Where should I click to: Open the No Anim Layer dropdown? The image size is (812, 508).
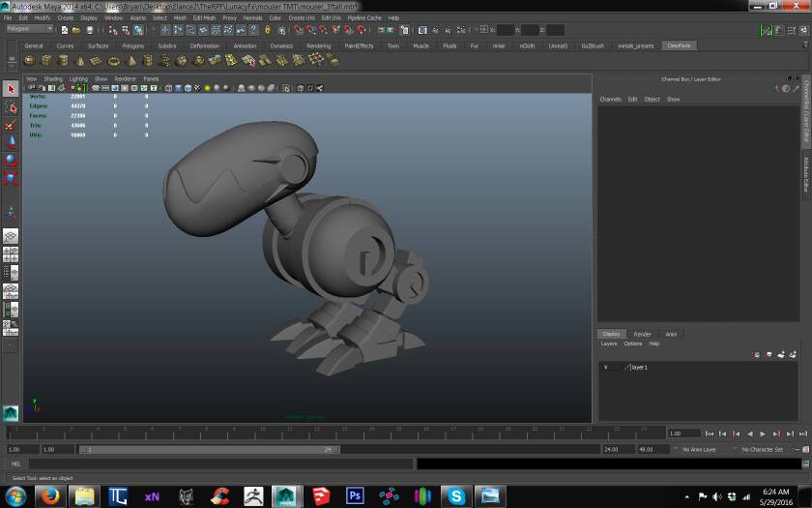[x=699, y=449]
